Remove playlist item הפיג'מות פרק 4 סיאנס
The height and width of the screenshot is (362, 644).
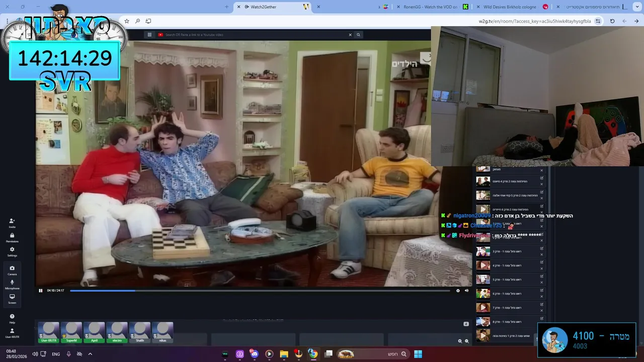(x=542, y=185)
